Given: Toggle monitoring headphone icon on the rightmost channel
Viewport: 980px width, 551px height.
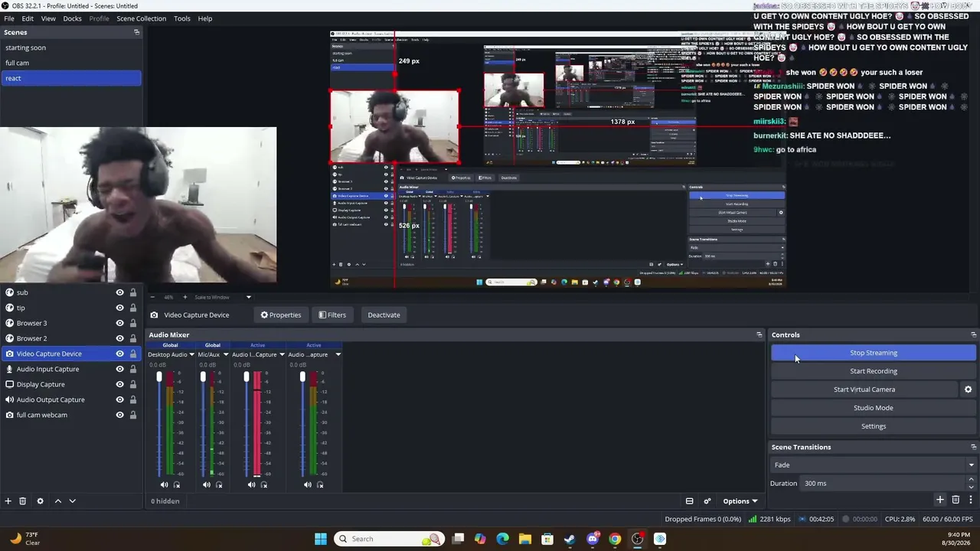Looking at the screenshot, I should pos(320,484).
